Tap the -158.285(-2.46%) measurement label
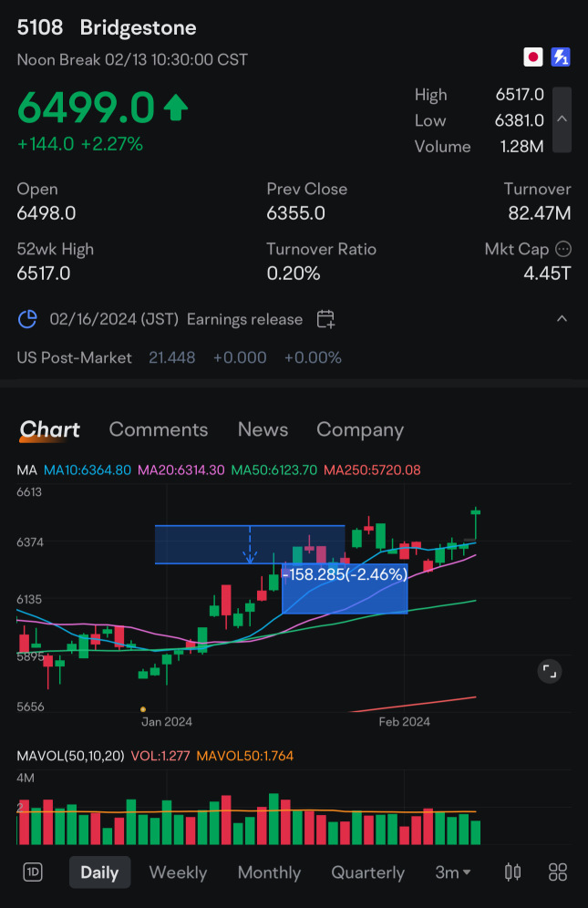This screenshot has height=908, width=588. 345,573
